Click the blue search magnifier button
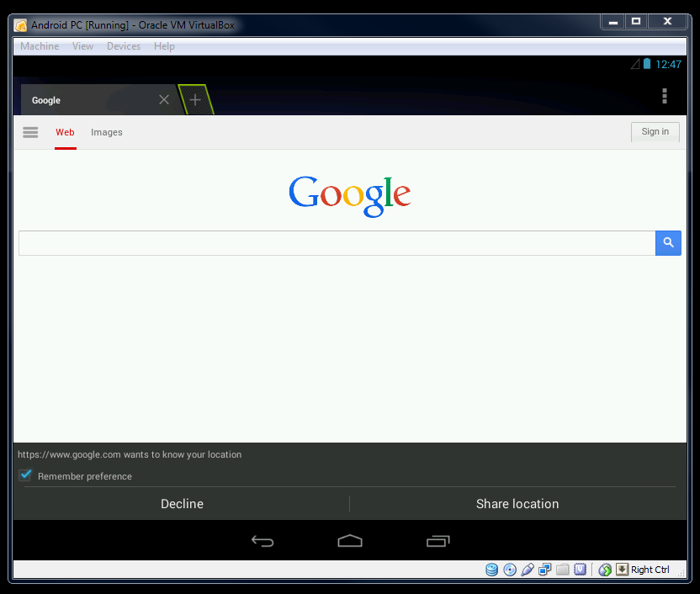Screen dimensions: 700x594 (x=668, y=243)
